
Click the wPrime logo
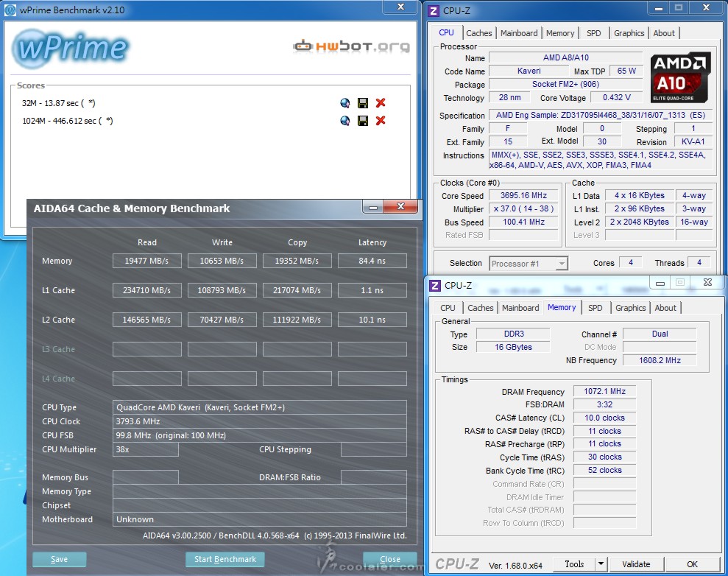[70, 49]
